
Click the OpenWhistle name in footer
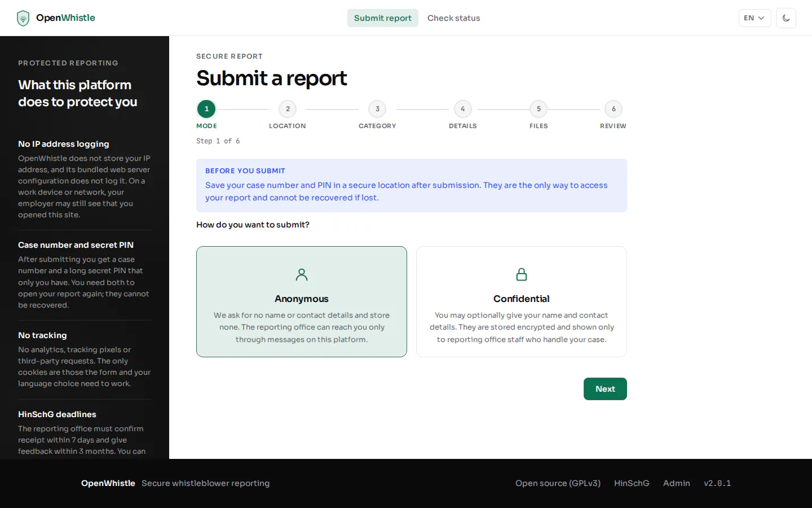108,483
